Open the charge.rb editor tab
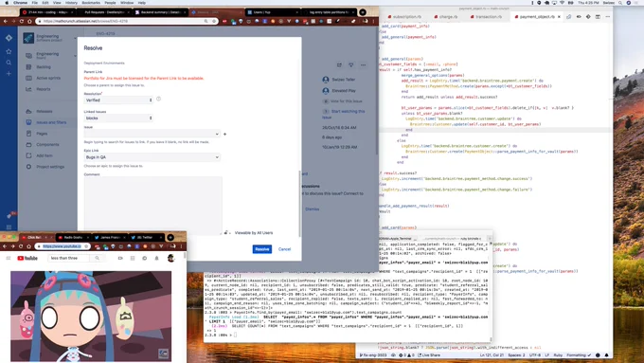Image resolution: width=644 pixels, height=363 pixels. point(446,17)
